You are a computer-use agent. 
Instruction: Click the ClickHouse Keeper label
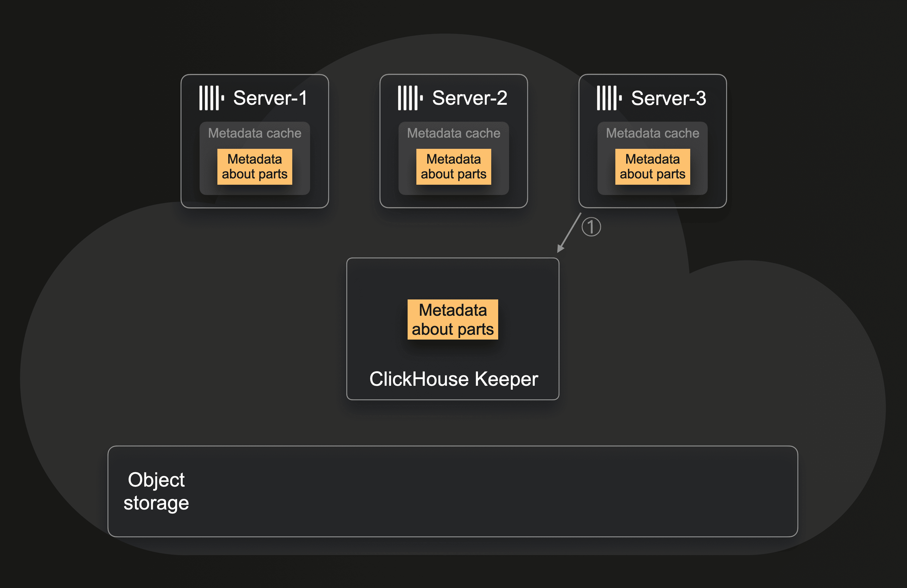(453, 379)
